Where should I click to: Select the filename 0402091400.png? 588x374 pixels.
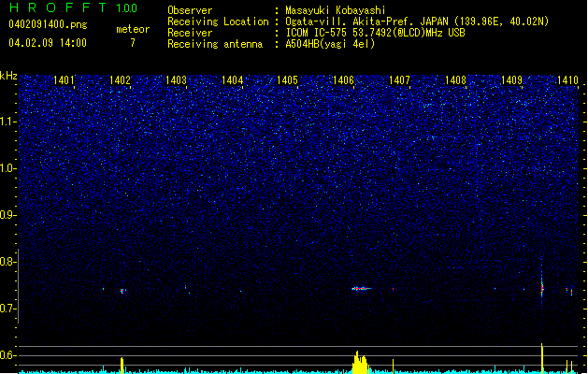pyautogui.click(x=48, y=24)
